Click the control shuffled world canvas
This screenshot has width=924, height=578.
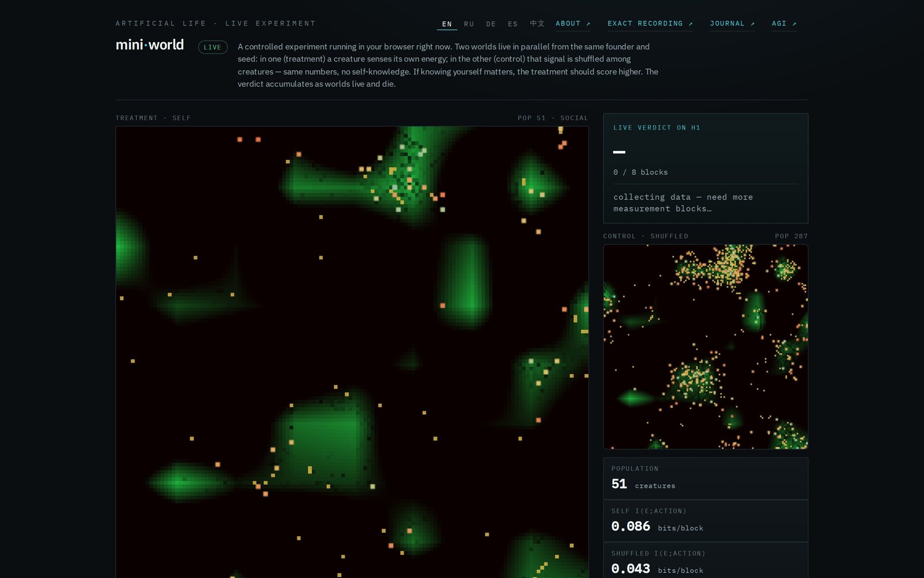(x=706, y=347)
